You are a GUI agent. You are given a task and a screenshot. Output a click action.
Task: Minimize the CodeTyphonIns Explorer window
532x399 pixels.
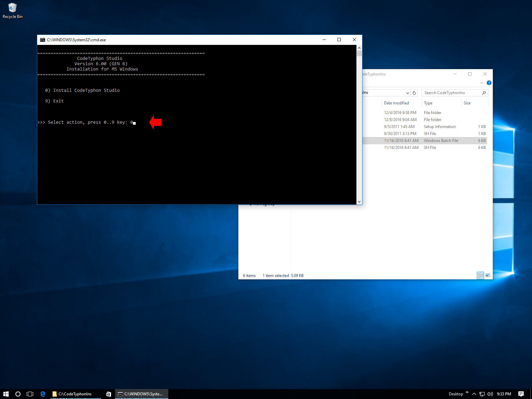(x=455, y=74)
